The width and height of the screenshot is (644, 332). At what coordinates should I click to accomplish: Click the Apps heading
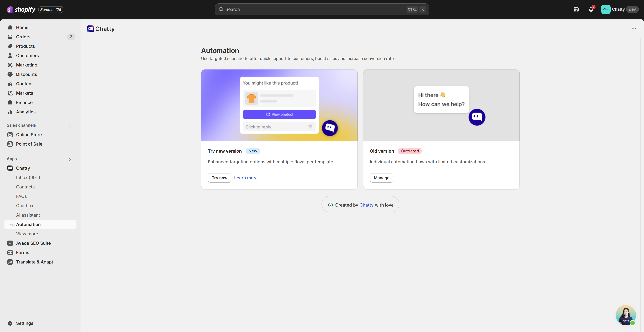[12, 159]
